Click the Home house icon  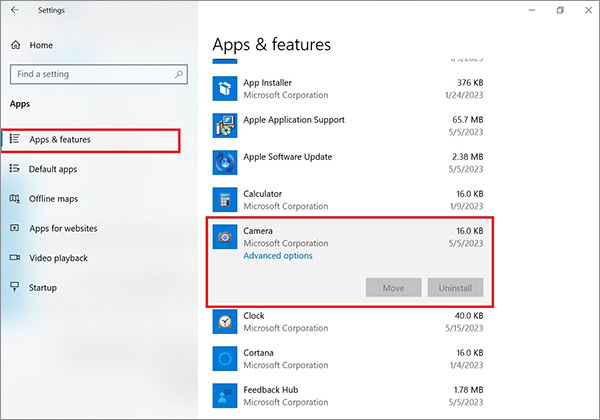tap(16, 45)
